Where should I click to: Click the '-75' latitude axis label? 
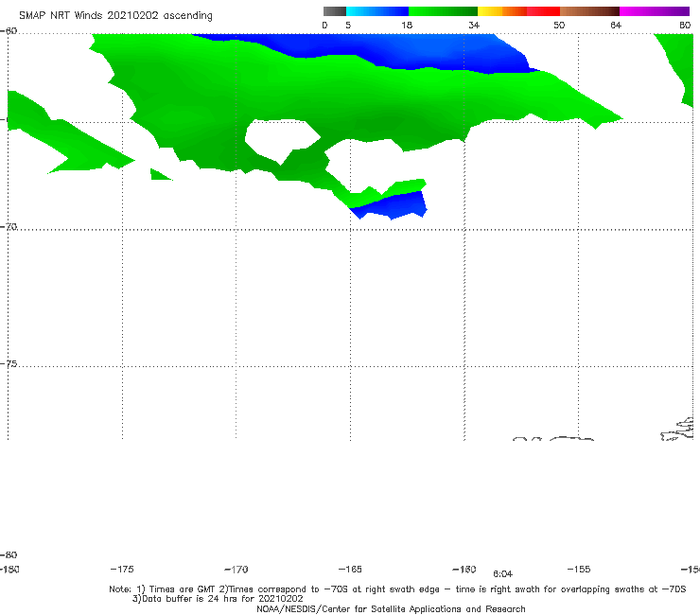coord(9,363)
